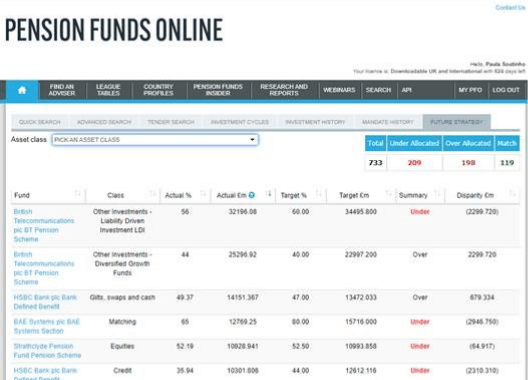
Task: Switch to Tender Search tab
Action: click(x=171, y=122)
